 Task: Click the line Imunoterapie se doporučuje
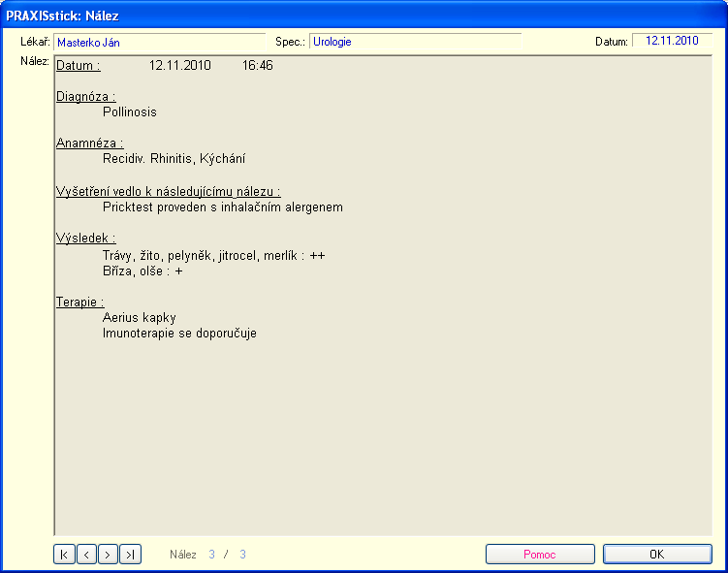[x=179, y=334]
